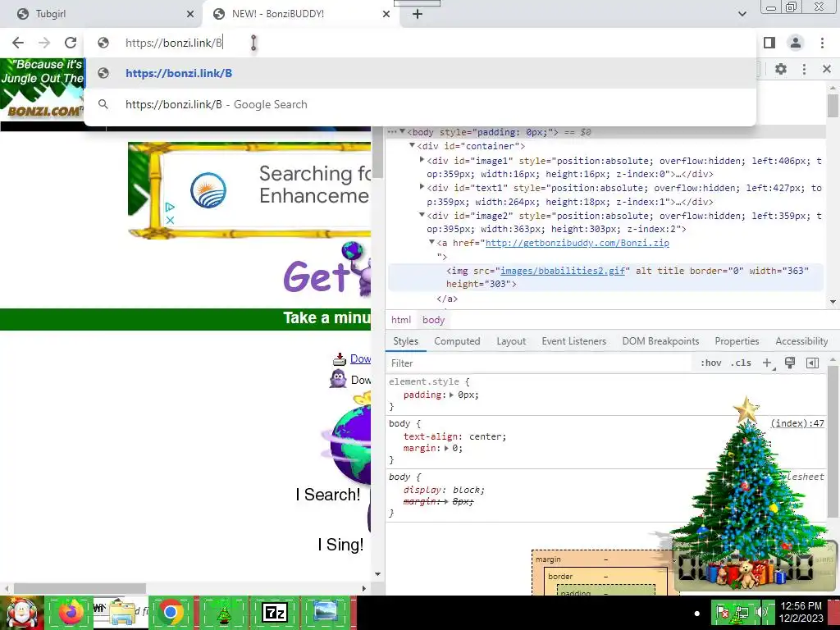
Task: Switch to the Styles tab
Action: [x=405, y=341]
